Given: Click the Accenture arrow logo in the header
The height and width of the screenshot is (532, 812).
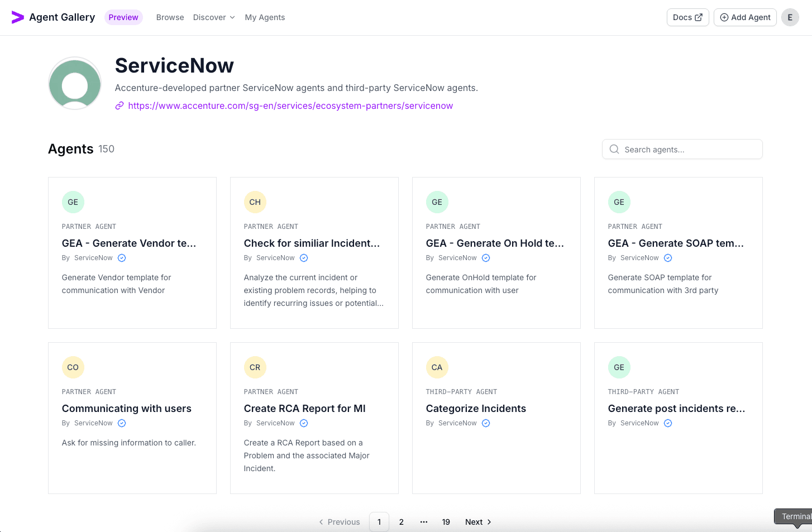Looking at the screenshot, I should (17, 17).
